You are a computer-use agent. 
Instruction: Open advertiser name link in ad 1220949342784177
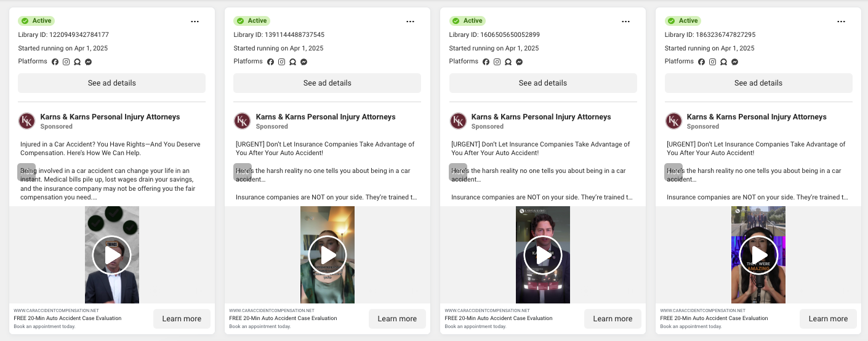[x=110, y=117]
